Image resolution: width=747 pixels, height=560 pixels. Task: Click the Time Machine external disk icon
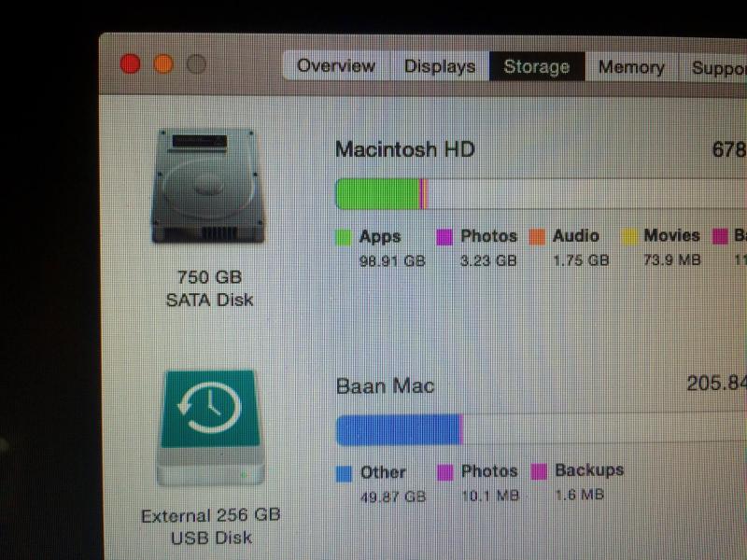210,427
